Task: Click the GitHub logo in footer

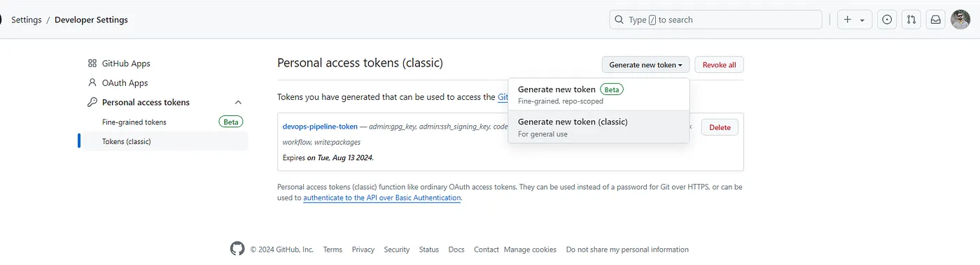Action: coord(237,249)
